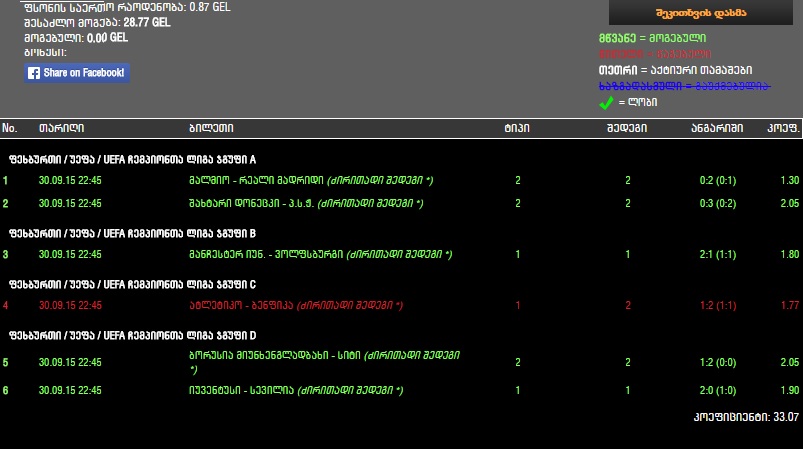Screen dimensions: 803x449
Task: Click the won amount 0.00 GEL
Action: (108, 38)
